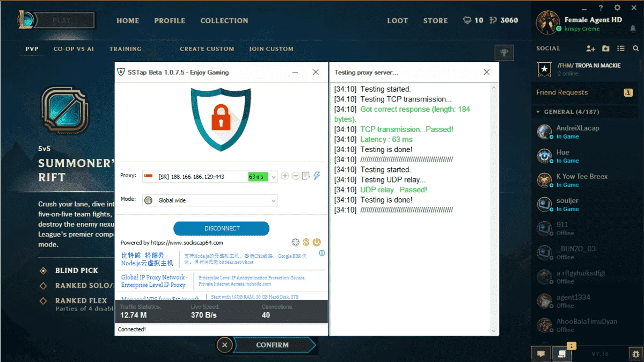Click the DISCONNECT button in SSTap
The width and height of the screenshot is (644, 362).
pos(222,228)
